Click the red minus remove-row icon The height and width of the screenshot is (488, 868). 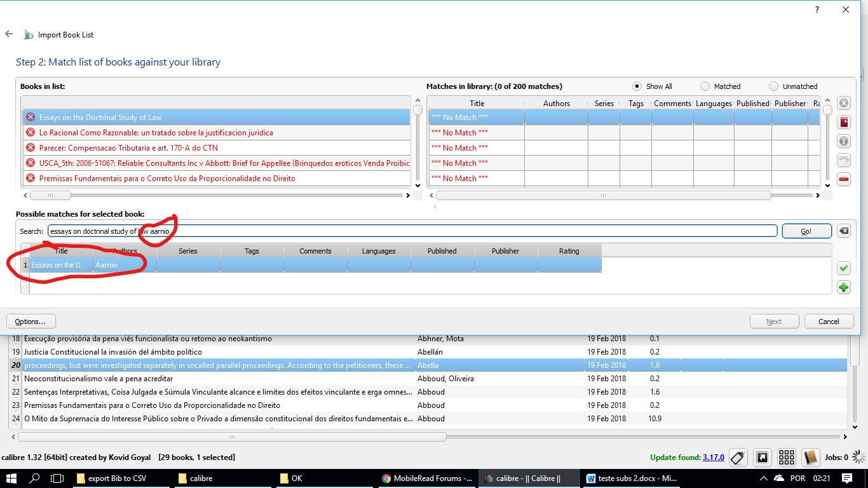[x=843, y=179]
